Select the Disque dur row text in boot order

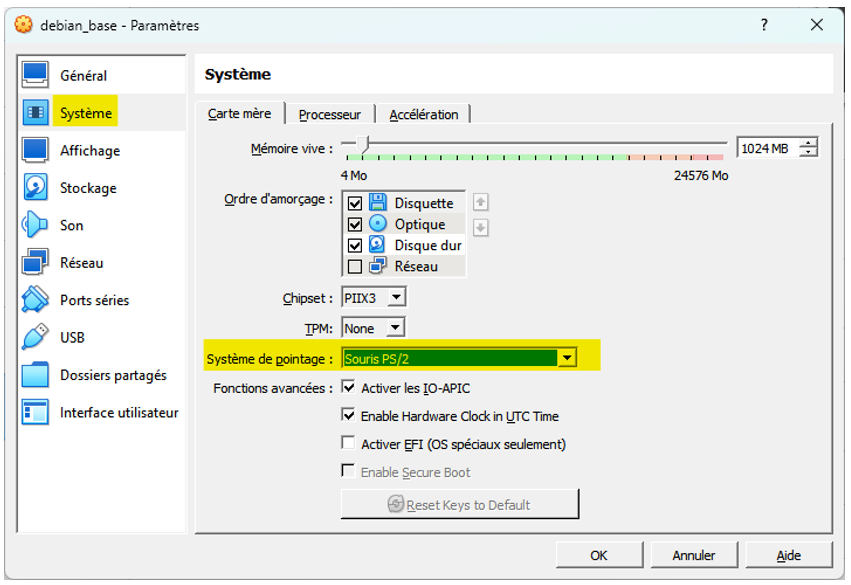[x=428, y=245]
